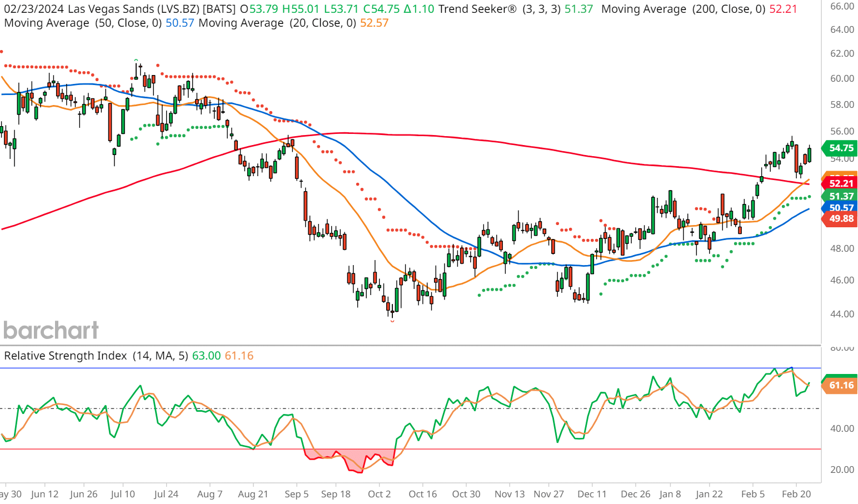Click the Δ1.10 change value
This screenshot has width=858, height=504.
pyautogui.click(x=418, y=9)
